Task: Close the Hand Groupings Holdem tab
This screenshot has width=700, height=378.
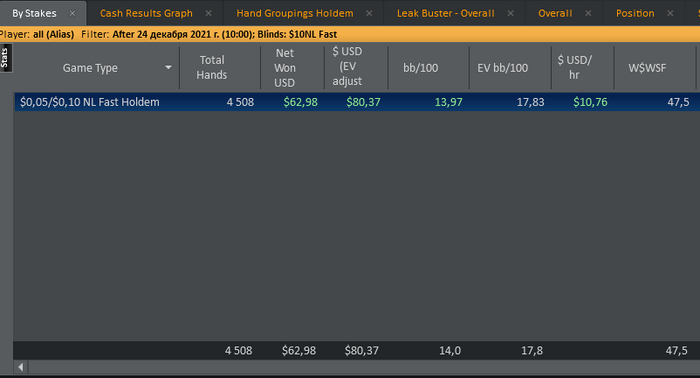Action: tap(369, 13)
